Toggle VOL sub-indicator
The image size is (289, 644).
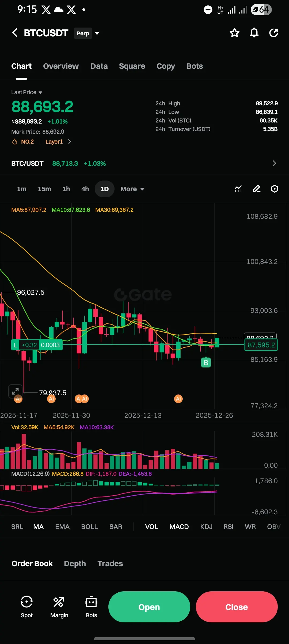coord(151,527)
